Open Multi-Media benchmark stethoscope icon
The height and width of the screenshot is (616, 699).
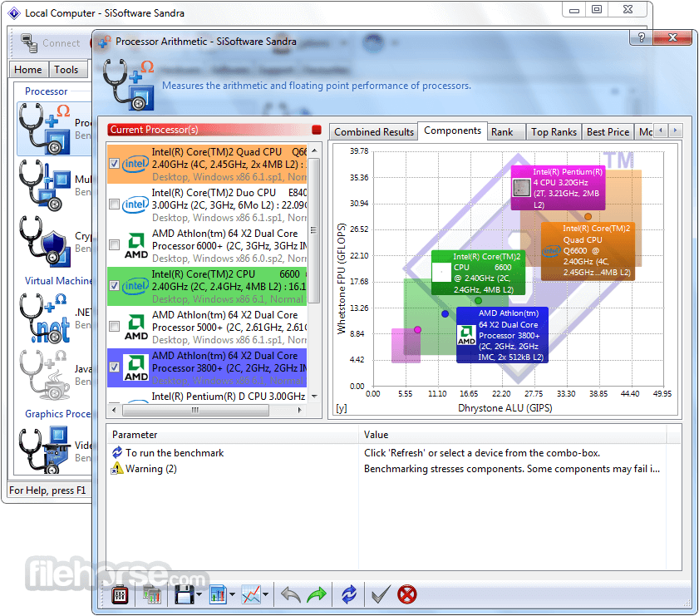[x=45, y=185]
